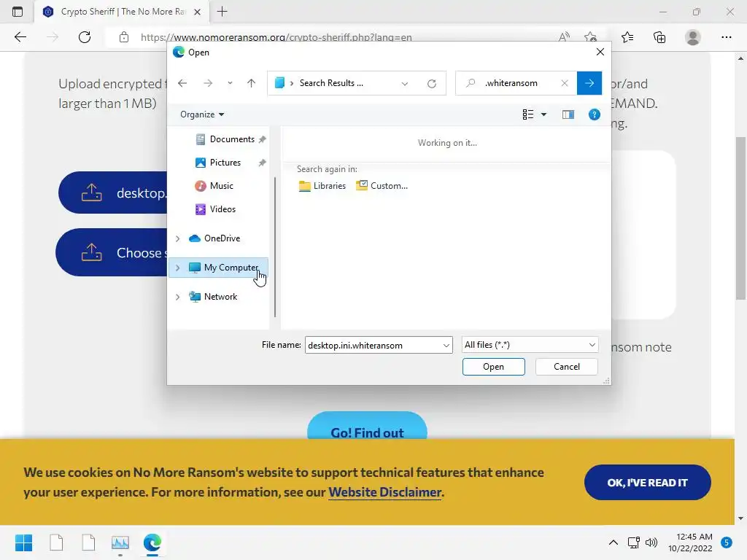Click the Go! Find out button

368,426
